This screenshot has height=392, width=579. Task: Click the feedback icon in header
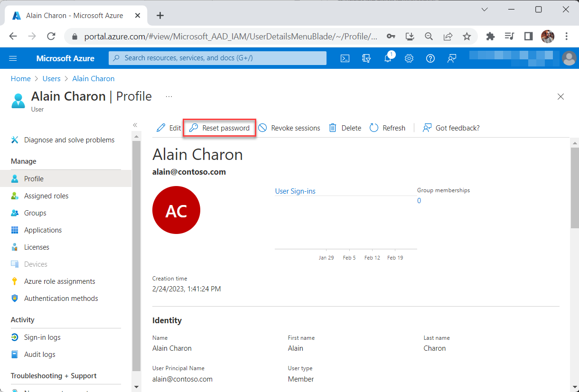(452, 58)
